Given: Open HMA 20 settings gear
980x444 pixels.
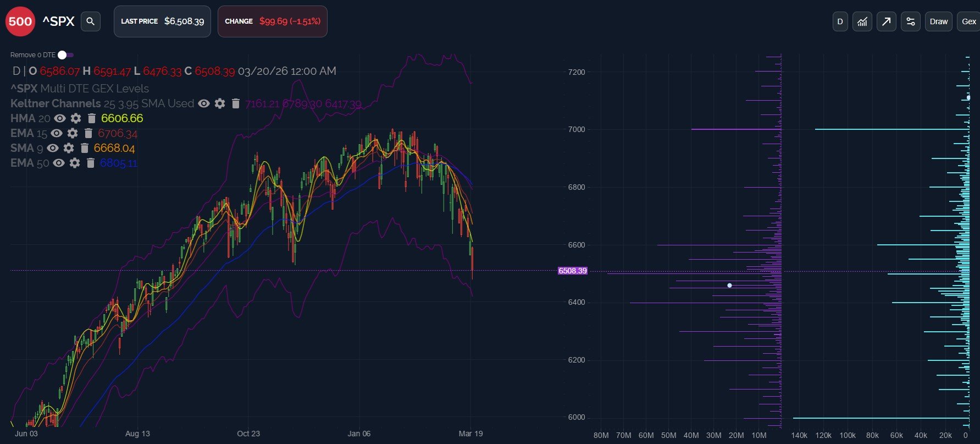Looking at the screenshot, I should tap(76, 118).
